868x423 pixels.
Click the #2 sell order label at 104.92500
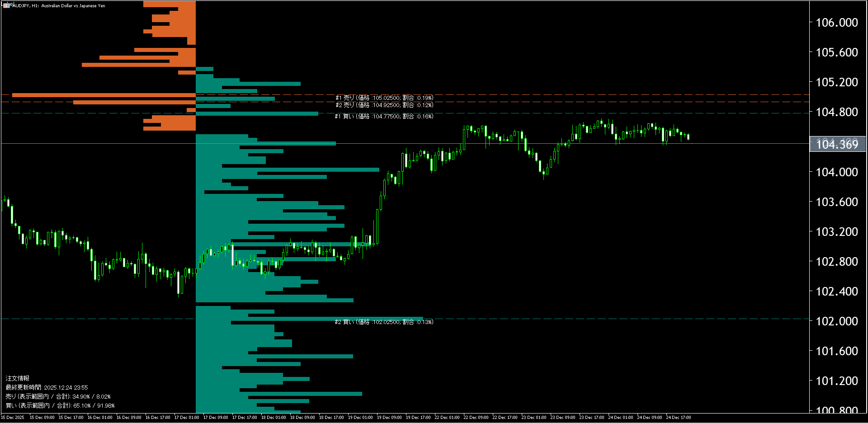(x=384, y=105)
